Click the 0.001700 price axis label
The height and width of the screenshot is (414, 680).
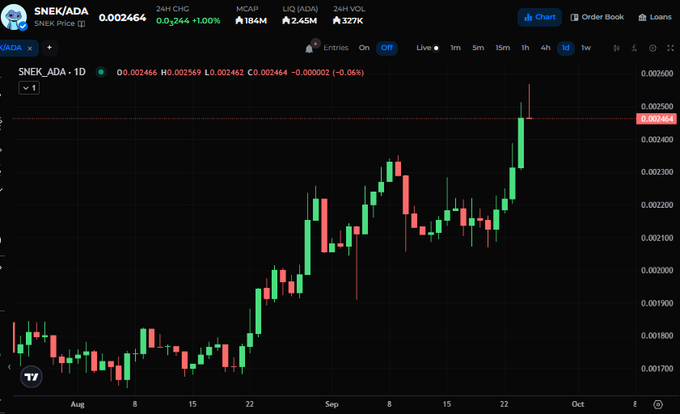click(657, 369)
